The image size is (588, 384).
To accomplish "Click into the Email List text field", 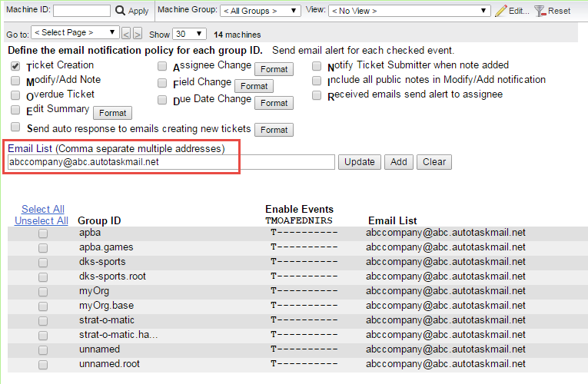I will point(171,162).
